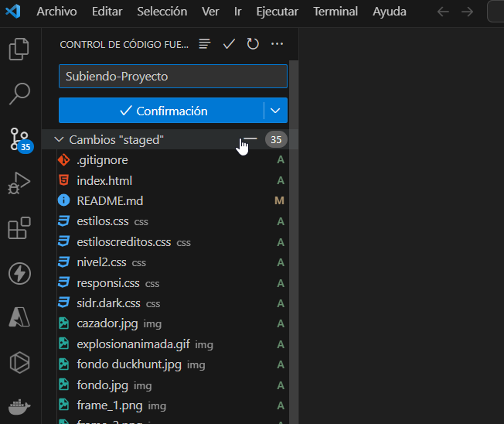Viewport: 504px width, 424px height.
Task: Open the lightning bolt activity bar icon
Action: (x=19, y=274)
